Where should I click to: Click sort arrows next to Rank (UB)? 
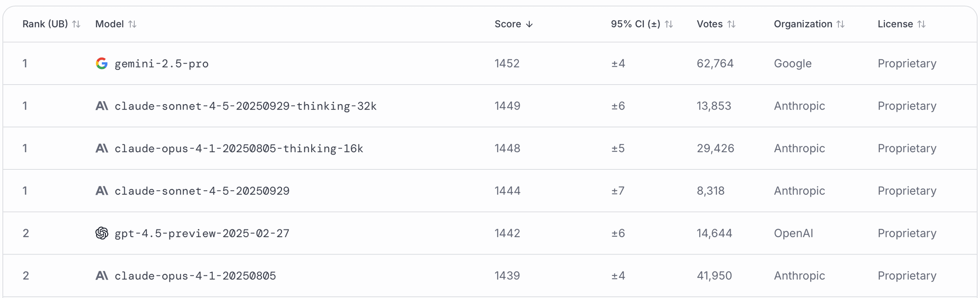pyautogui.click(x=76, y=24)
